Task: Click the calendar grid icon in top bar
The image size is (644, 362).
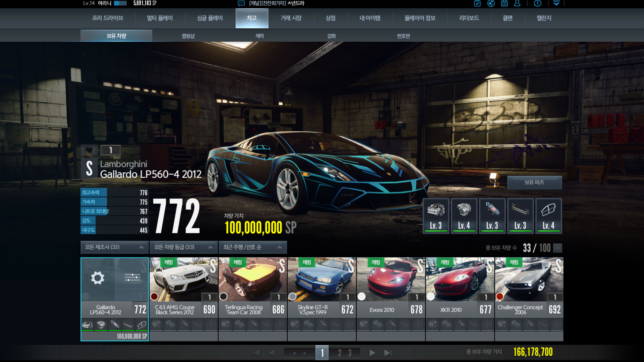Action: [504, 4]
